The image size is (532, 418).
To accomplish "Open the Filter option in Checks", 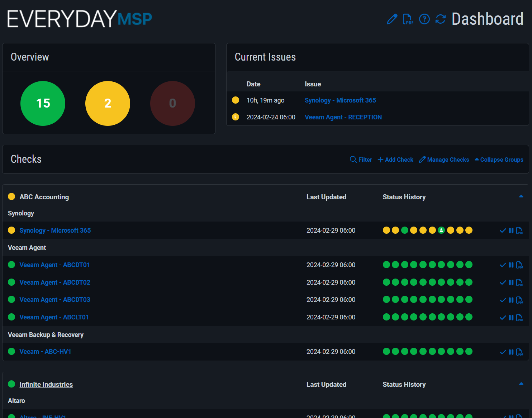I will 361,160.
